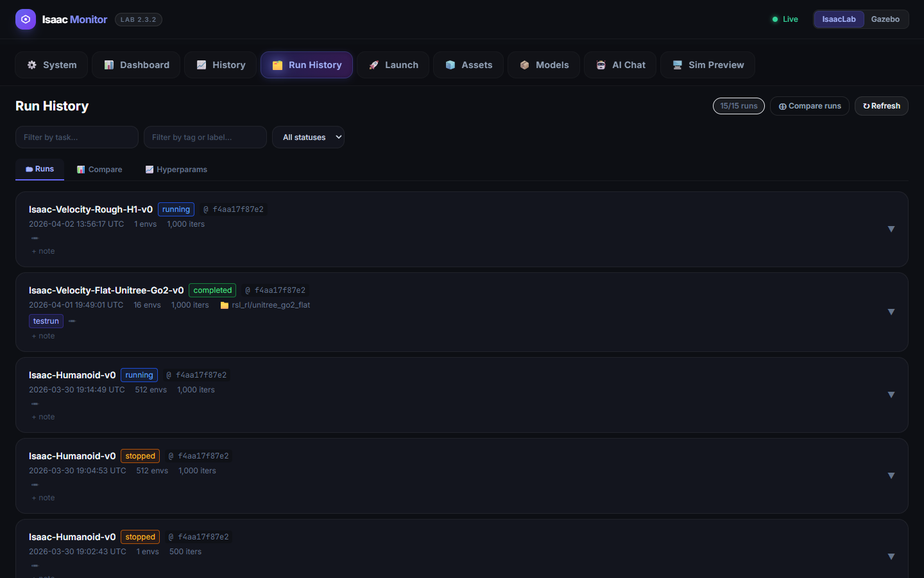Click the Live status indicator
Viewport: 924px width, 578px height.
coord(785,19)
